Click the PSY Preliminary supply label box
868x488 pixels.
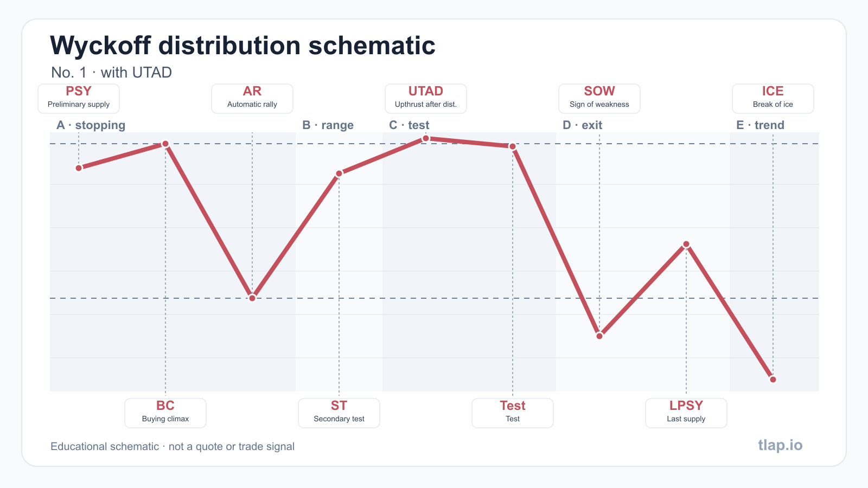[79, 99]
